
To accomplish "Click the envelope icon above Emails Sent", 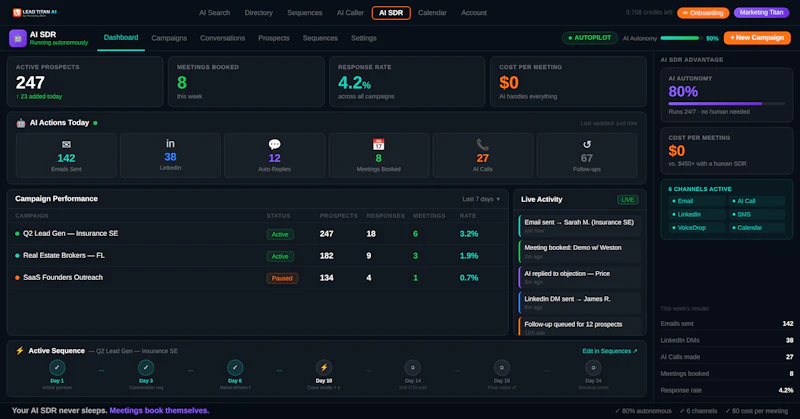I will tap(66, 144).
